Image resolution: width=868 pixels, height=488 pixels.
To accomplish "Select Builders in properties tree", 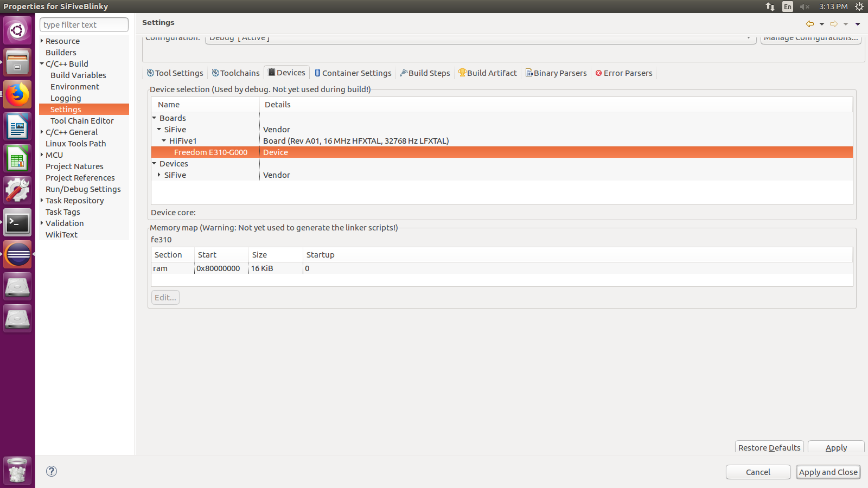I will coord(61,53).
